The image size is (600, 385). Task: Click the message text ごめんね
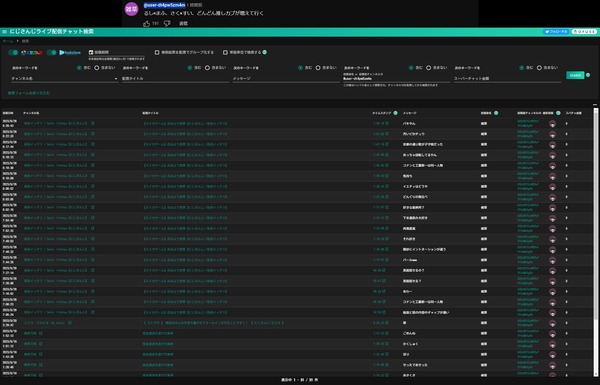[x=409, y=334]
